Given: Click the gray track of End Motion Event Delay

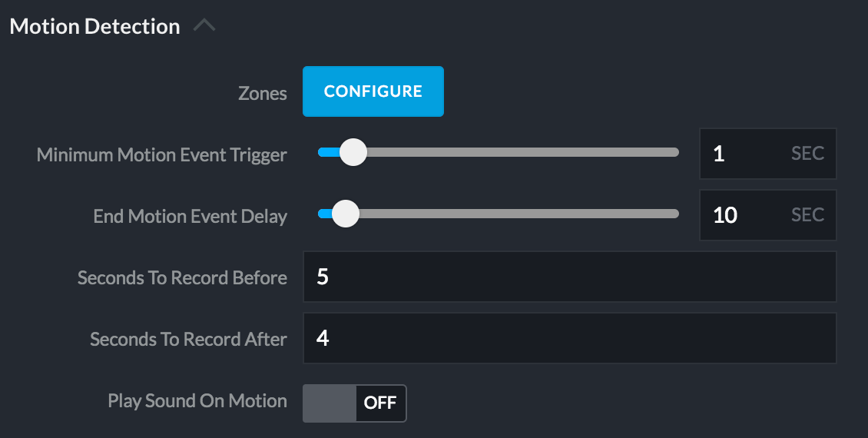Looking at the screenshot, I should tap(522, 214).
